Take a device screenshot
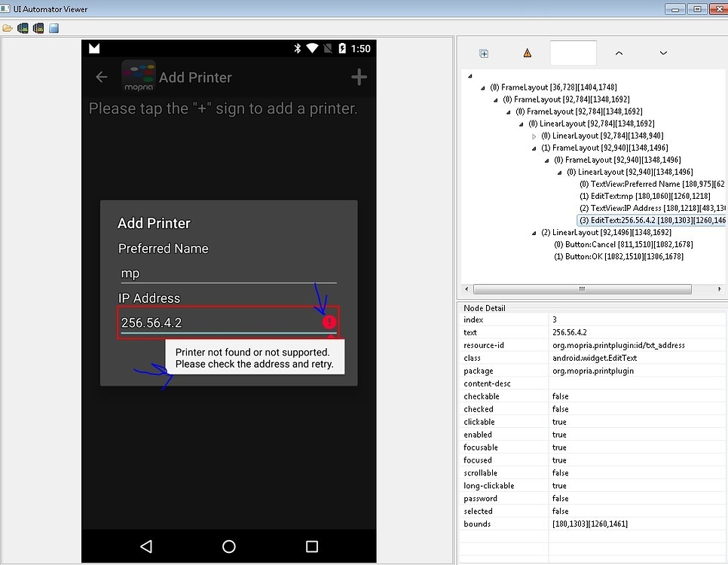This screenshot has width=728, height=565. coord(23,27)
